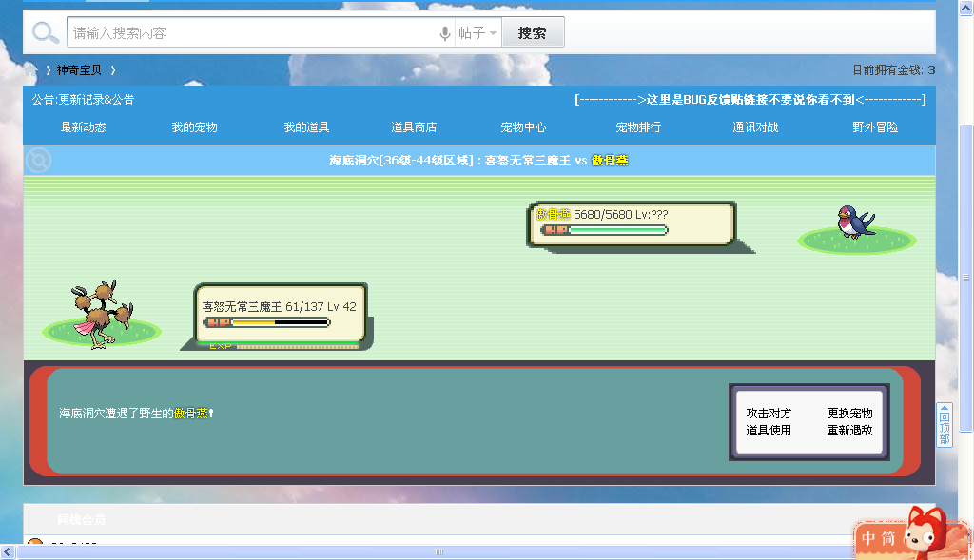Go to home via house icon
This screenshot has width=974, height=560.
coord(30,70)
